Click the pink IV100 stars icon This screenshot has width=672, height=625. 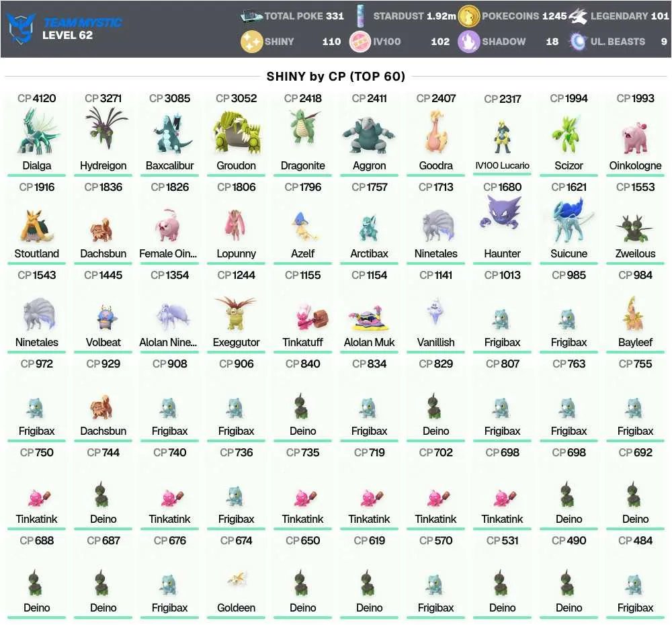(x=360, y=42)
